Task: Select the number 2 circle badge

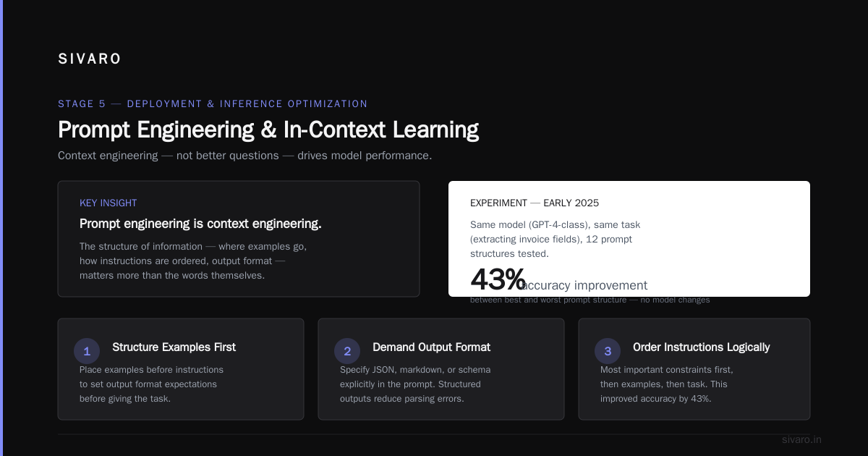Action: (347, 351)
